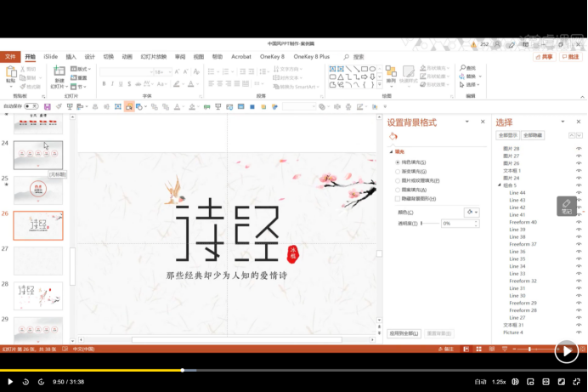Open the Selection pane options dropdown
The width and height of the screenshot is (588, 392).
coord(563,122)
